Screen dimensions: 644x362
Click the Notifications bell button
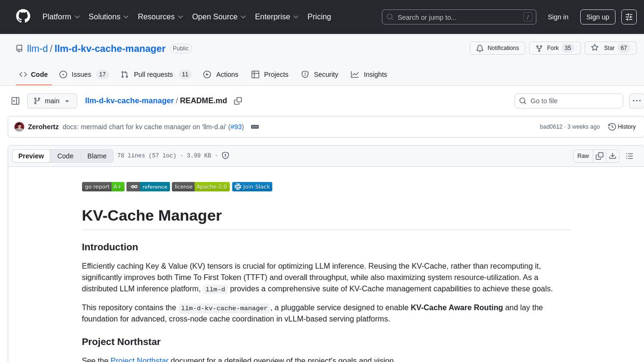pyautogui.click(x=498, y=48)
